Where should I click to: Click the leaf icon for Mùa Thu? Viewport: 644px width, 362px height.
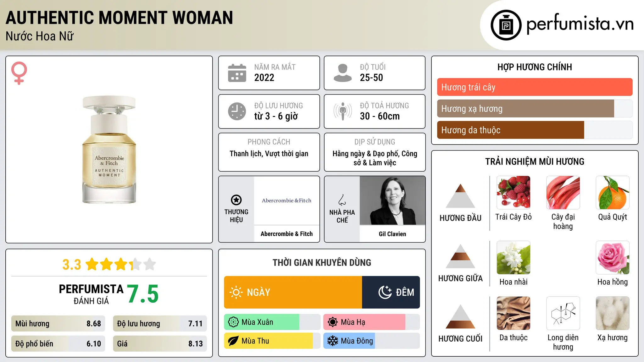click(233, 341)
